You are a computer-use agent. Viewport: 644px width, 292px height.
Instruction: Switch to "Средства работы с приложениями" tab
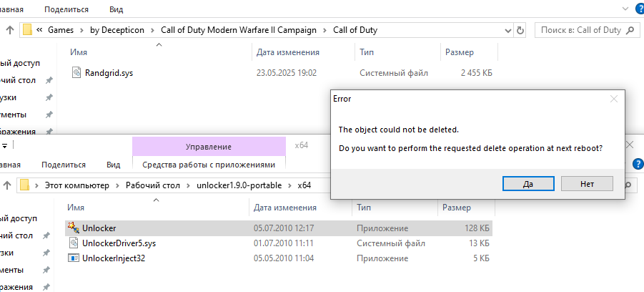click(208, 165)
